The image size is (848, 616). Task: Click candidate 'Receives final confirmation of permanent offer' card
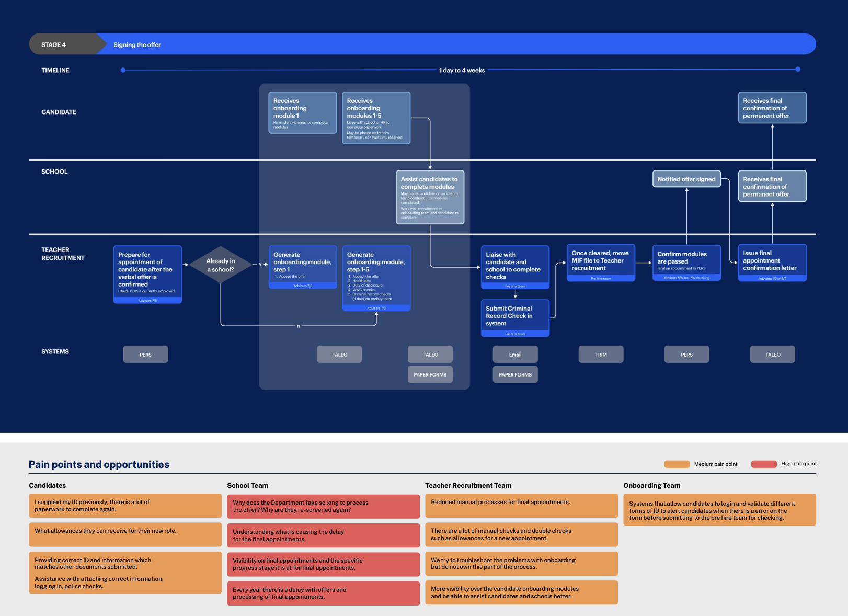(x=772, y=108)
